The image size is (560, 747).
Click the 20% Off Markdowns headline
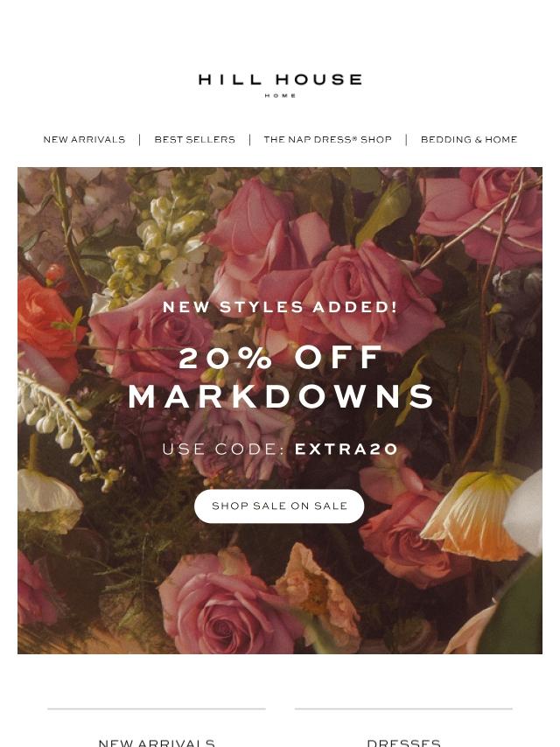click(x=281, y=377)
